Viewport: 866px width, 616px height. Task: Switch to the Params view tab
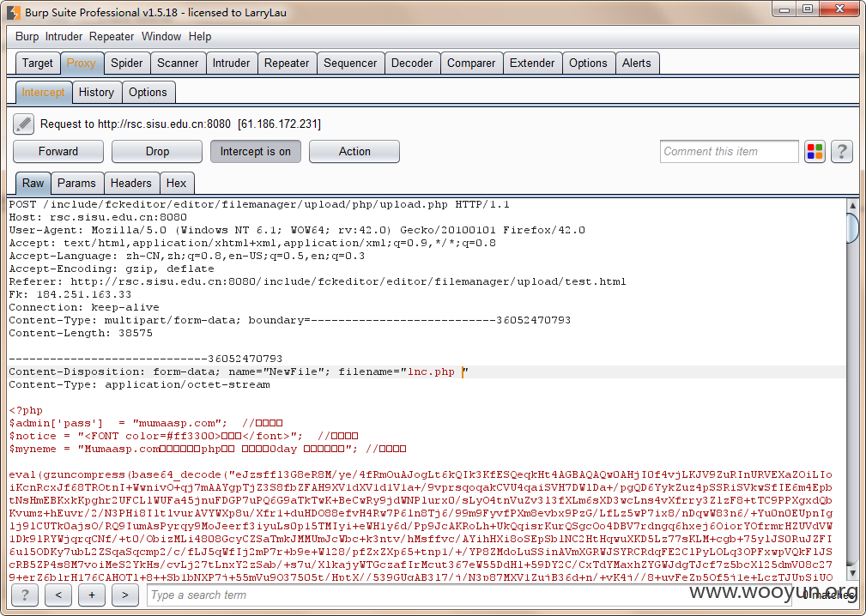click(76, 183)
